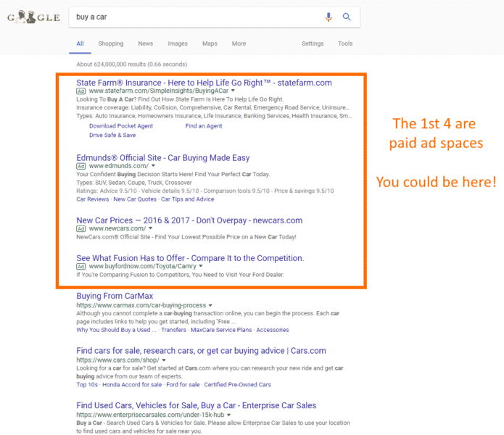Image resolution: width=504 pixels, height=435 pixels.
Task: Open See What Fusion Has to Offer ad
Action: (x=190, y=258)
